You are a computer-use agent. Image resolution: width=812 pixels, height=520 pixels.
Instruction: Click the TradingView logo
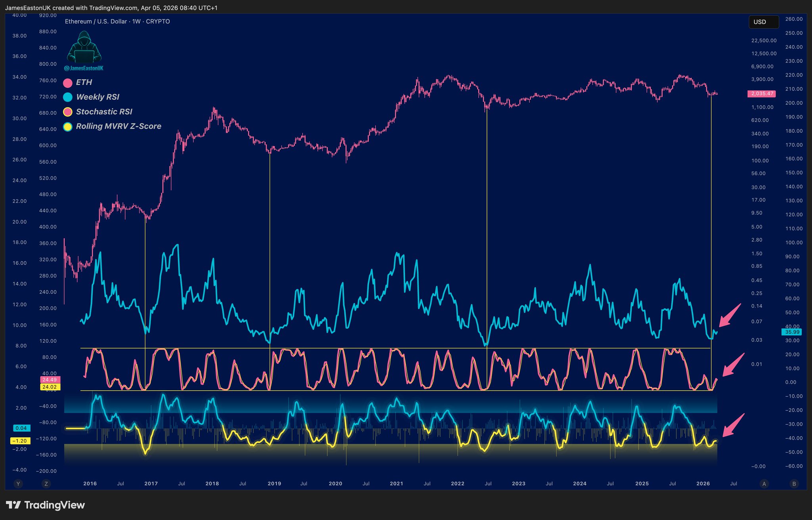pos(46,505)
